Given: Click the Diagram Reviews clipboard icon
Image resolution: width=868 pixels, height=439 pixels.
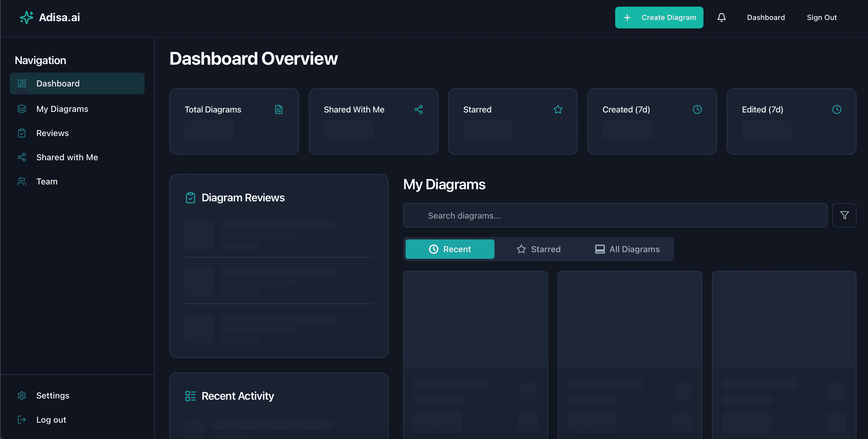Looking at the screenshot, I should tap(191, 198).
